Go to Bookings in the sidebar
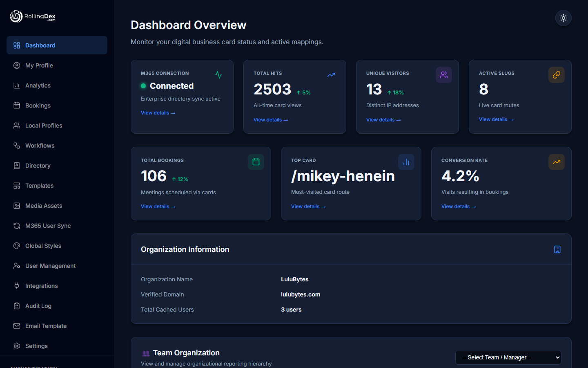This screenshot has height=368, width=588. (57, 105)
